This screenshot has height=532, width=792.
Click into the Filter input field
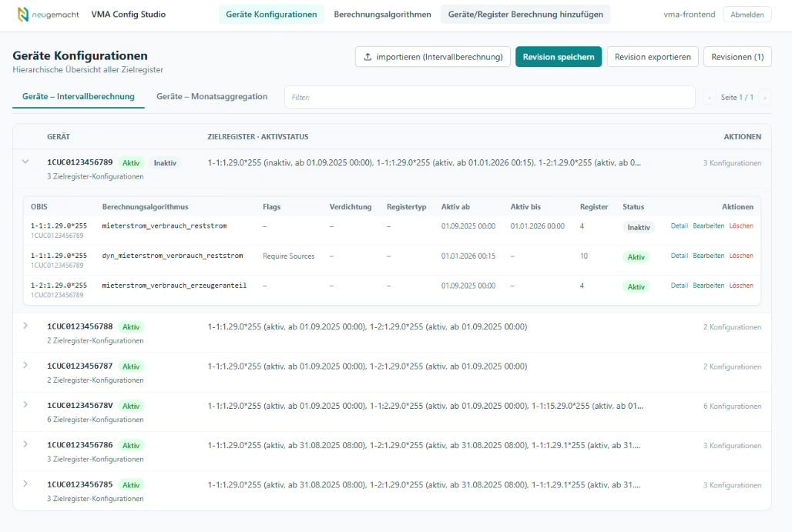pyautogui.click(x=490, y=98)
